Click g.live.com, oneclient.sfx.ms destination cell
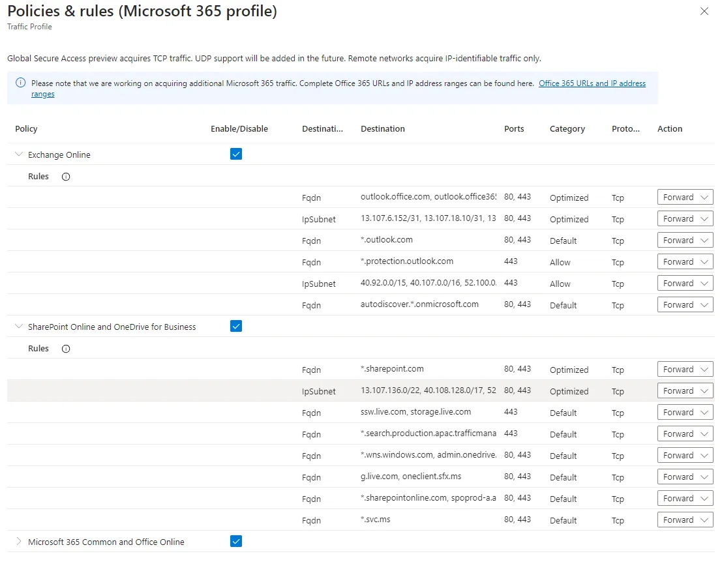Image resolution: width=722 pixels, height=588 pixels. (x=411, y=476)
